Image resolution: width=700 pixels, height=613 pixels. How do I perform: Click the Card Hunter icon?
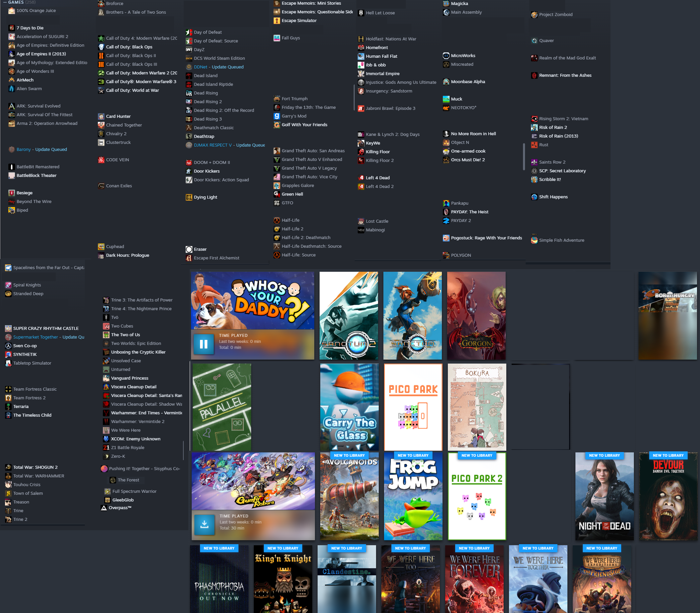point(101,116)
